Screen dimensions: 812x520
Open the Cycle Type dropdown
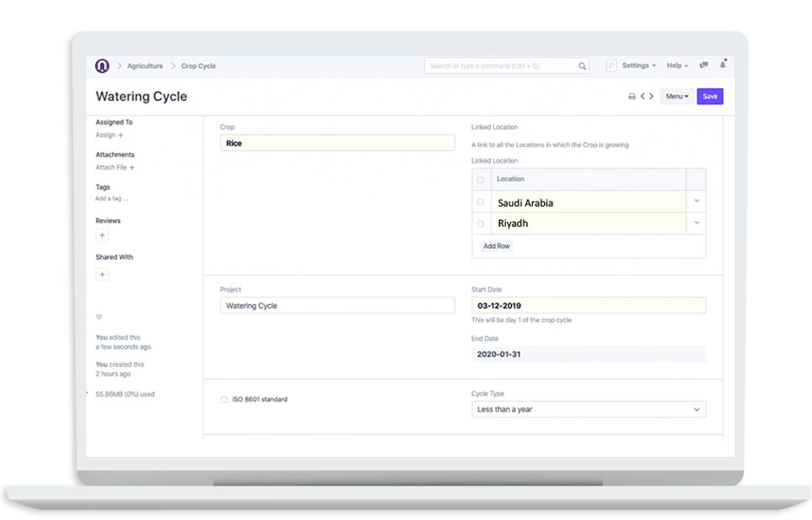588,409
